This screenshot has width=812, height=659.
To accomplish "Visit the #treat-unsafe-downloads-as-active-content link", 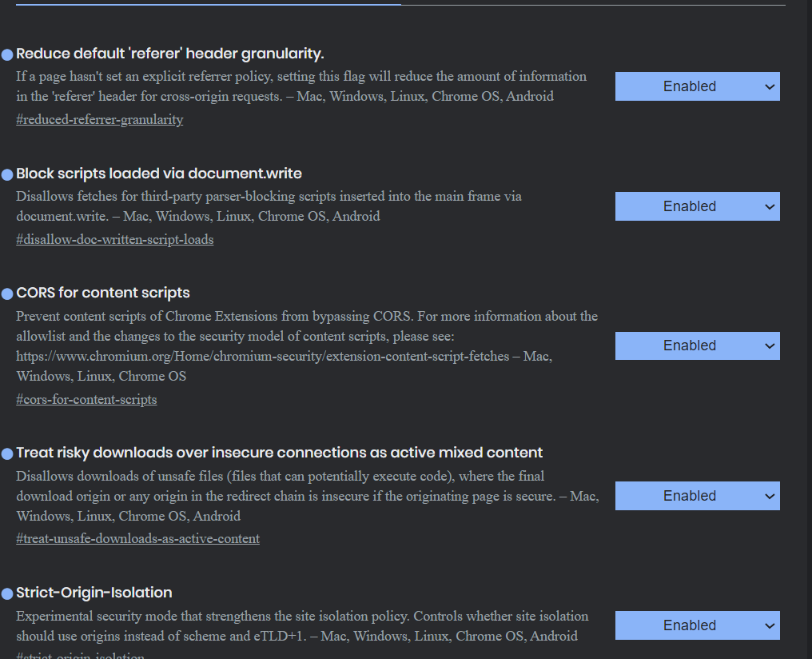I will pos(137,539).
